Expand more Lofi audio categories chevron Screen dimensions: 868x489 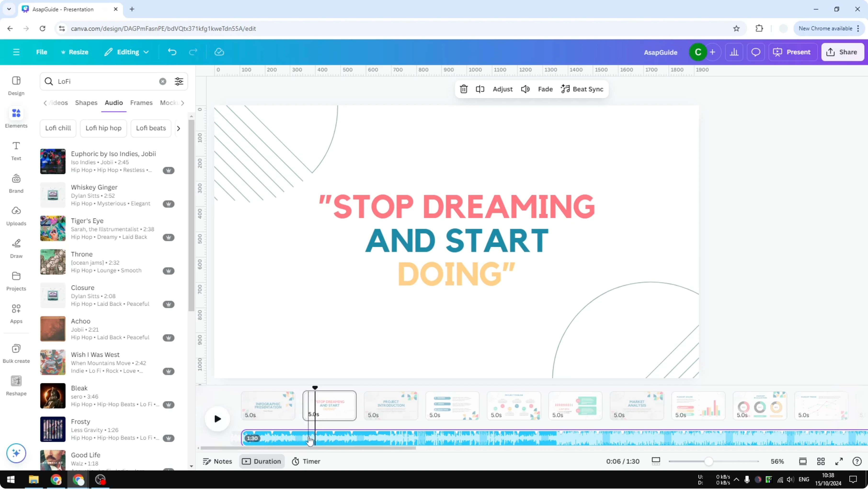point(179,128)
